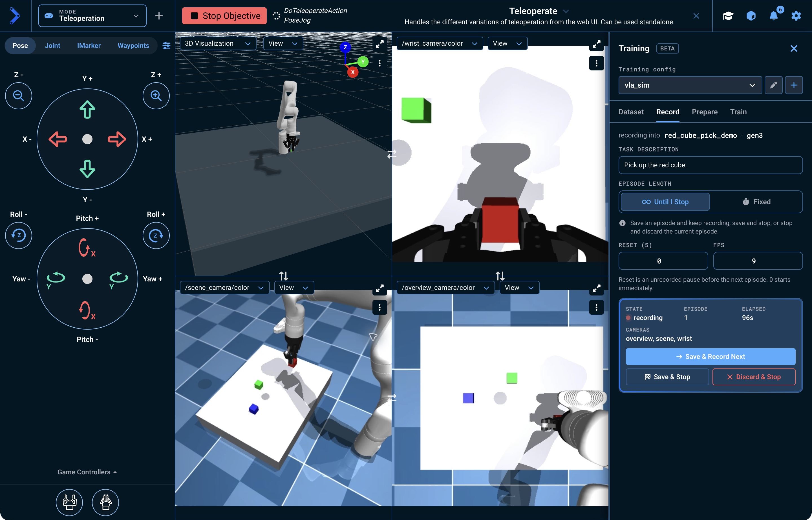Rotate with the Roll- button

(x=19, y=235)
